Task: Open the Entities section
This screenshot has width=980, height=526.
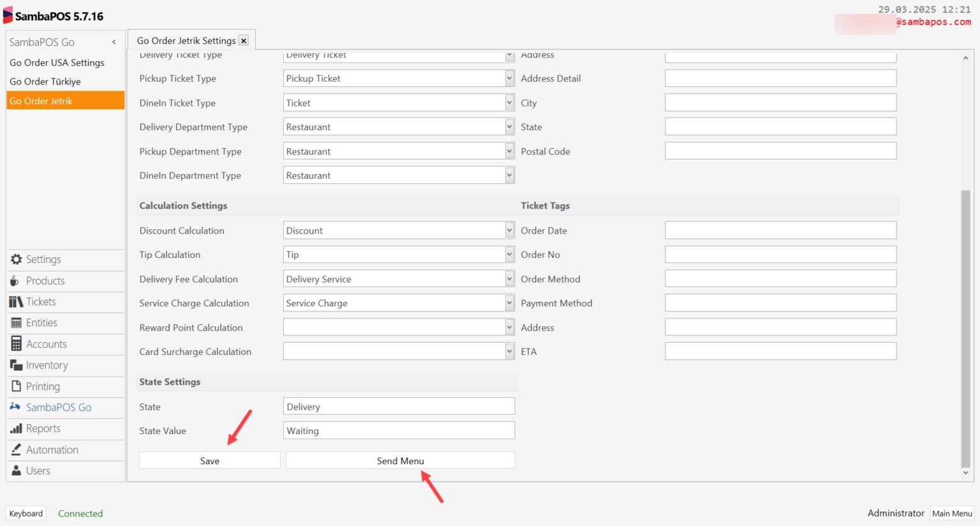Action: 42,322
